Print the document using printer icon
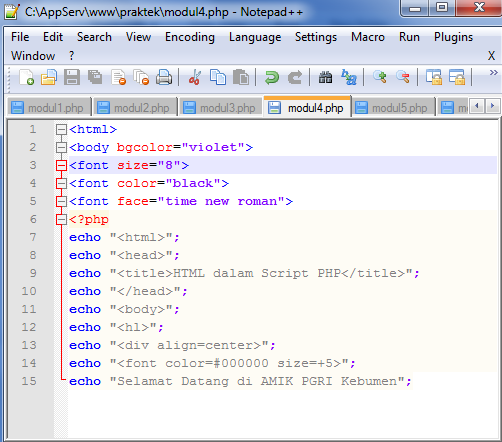 [x=164, y=77]
